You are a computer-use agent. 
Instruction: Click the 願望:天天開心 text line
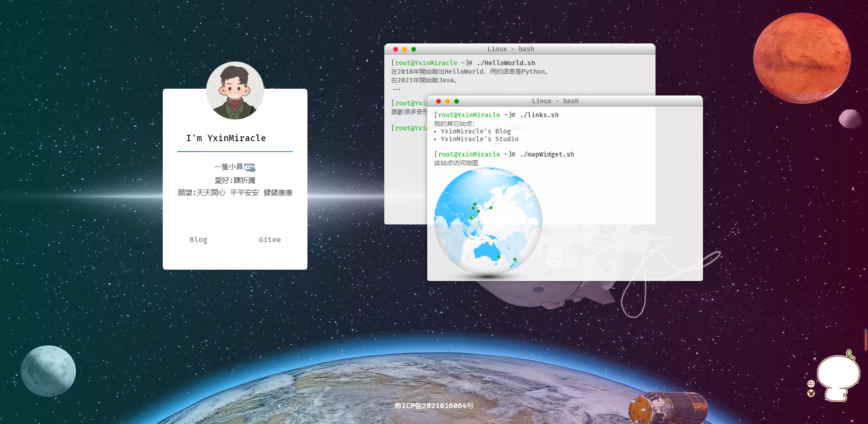235,193
